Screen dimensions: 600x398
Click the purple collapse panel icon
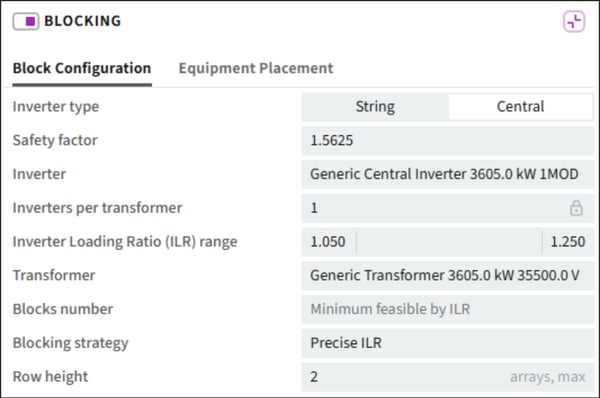point(574,21)
